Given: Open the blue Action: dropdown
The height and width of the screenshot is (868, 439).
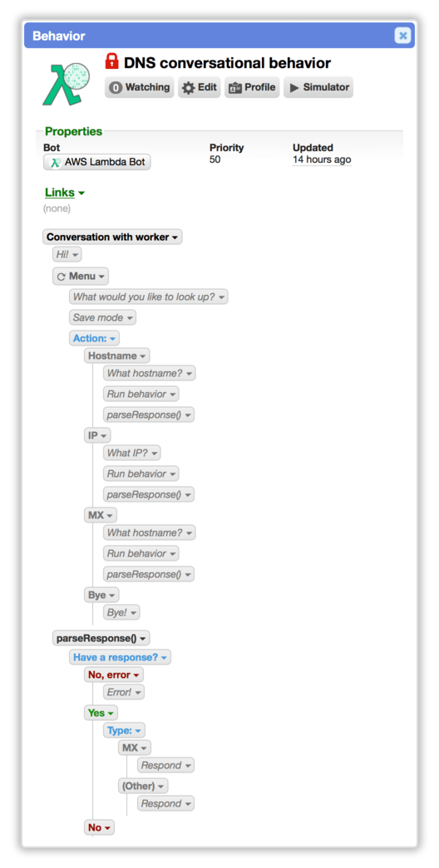Looking at the screenshot, I should click(94, 338).
